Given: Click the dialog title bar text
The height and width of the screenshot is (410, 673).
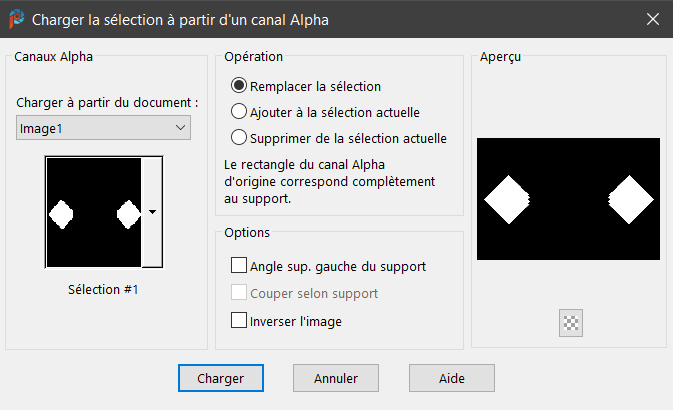Looking at the screenshot, I should [180, 19].
